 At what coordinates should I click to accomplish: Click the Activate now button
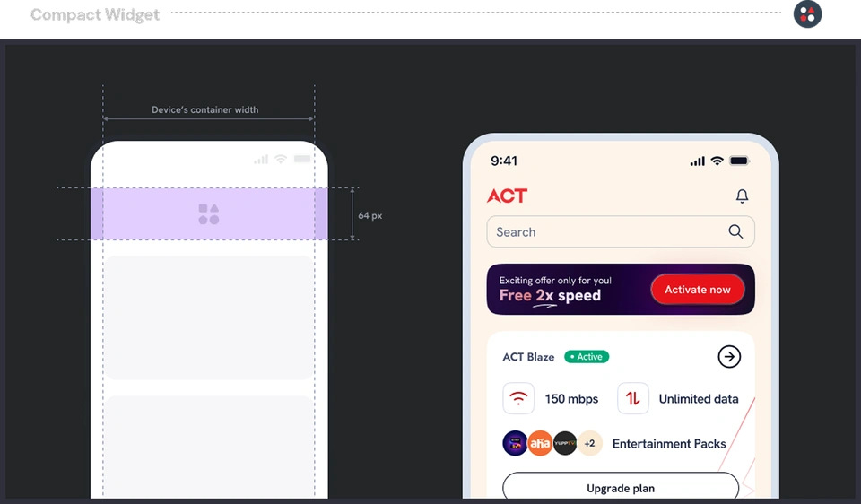point(698,290)
